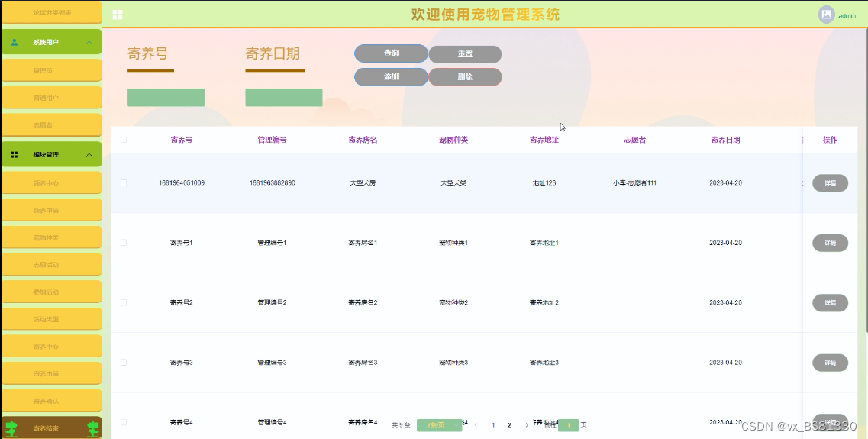Open the 7条/页 page size dropdown
This screenshot has width=868, height=439.
(439, 425)
